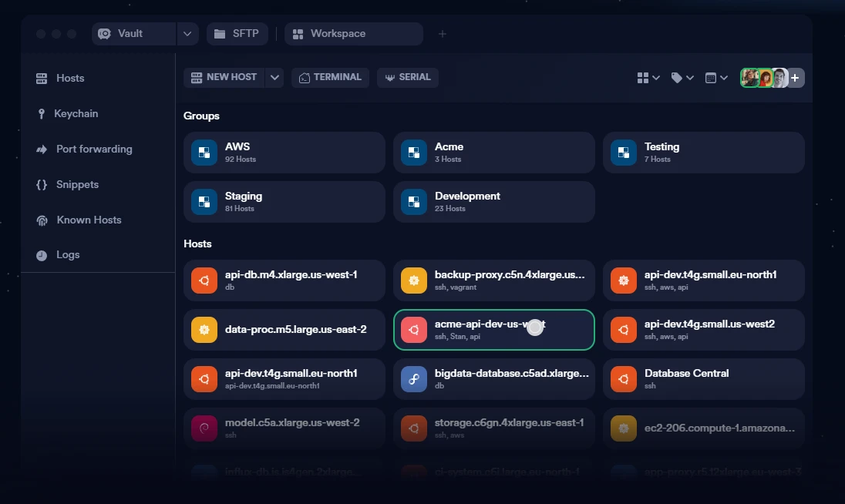Open a SERIAL connection
Screen dimensions: 845x504
[x=408, y=78]
